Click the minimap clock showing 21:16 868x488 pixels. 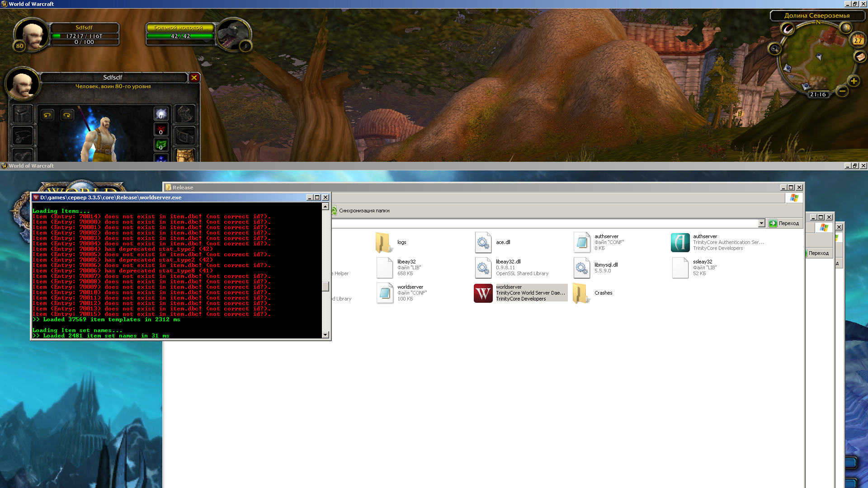point(818,94)
